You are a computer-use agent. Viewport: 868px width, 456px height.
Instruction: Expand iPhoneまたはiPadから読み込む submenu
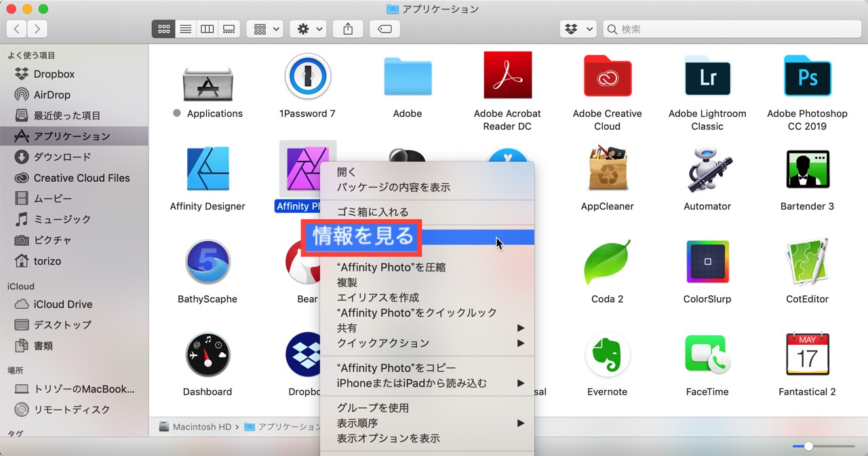point(427,383)
